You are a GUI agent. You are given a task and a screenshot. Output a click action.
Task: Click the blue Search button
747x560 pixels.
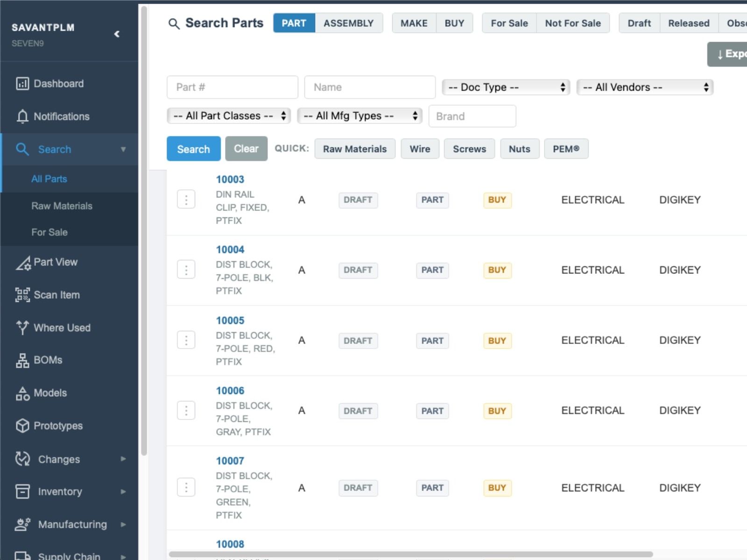(x=193, y=149)
